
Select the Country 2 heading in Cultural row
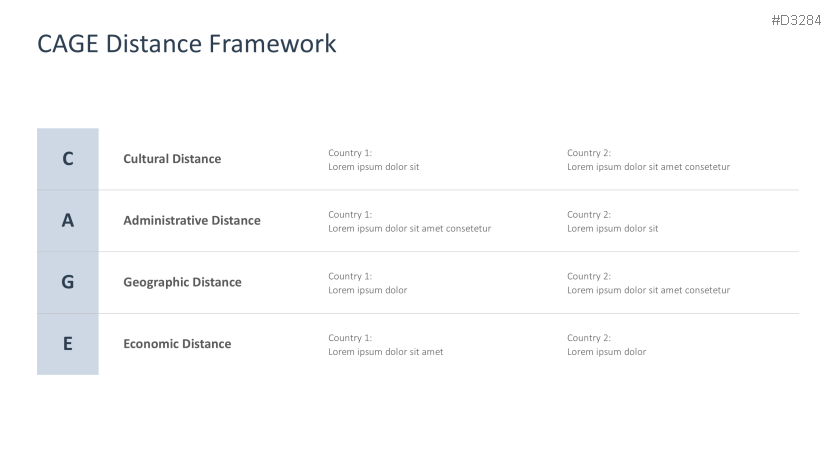(x=589, y=153)
